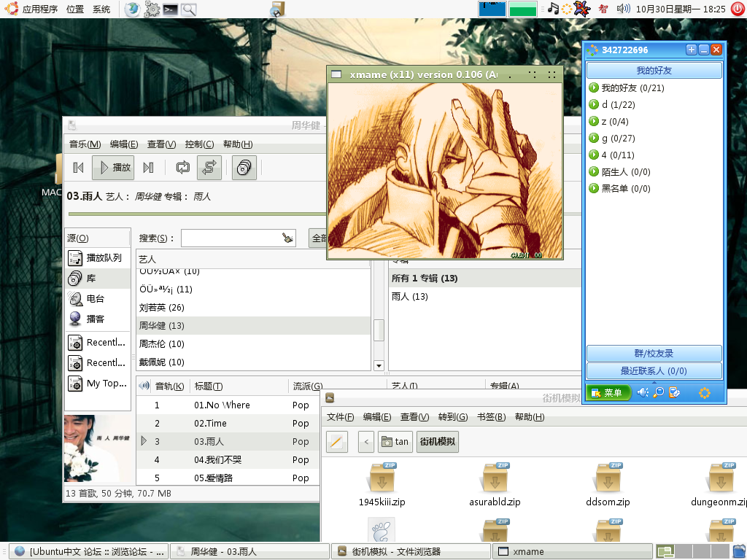This screenshot has height=560, width=747.
Task: Click the orange flower icon in QQ
Action: (705, 393)
